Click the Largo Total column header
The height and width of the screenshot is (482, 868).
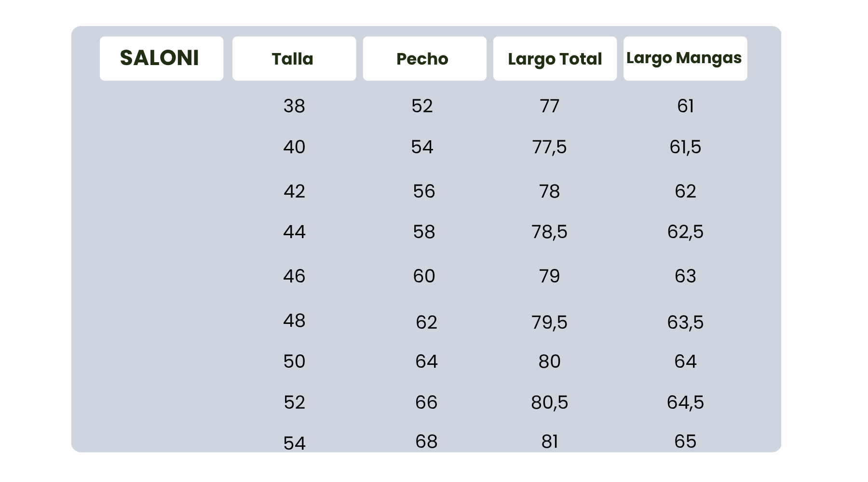point(555,59)
